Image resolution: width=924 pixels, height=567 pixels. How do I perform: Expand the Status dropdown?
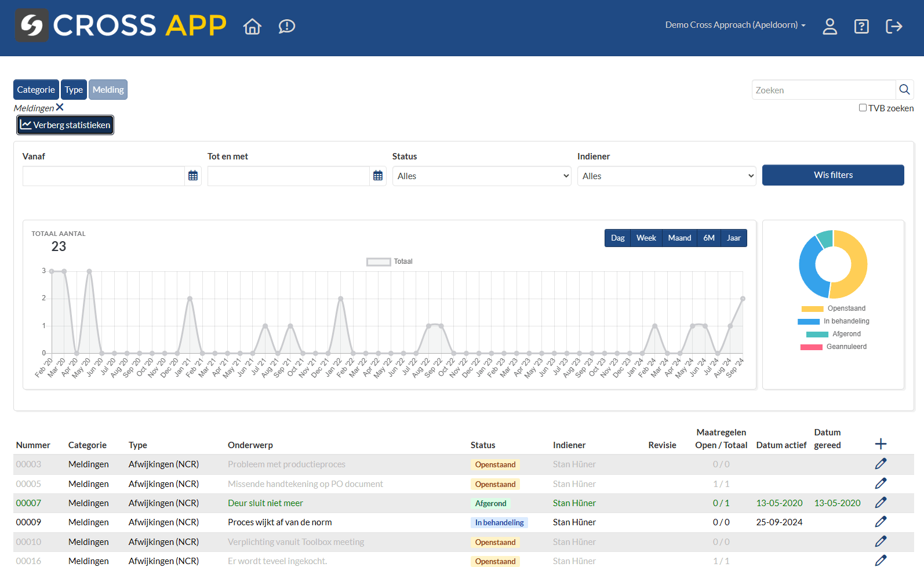coord(481,176)
